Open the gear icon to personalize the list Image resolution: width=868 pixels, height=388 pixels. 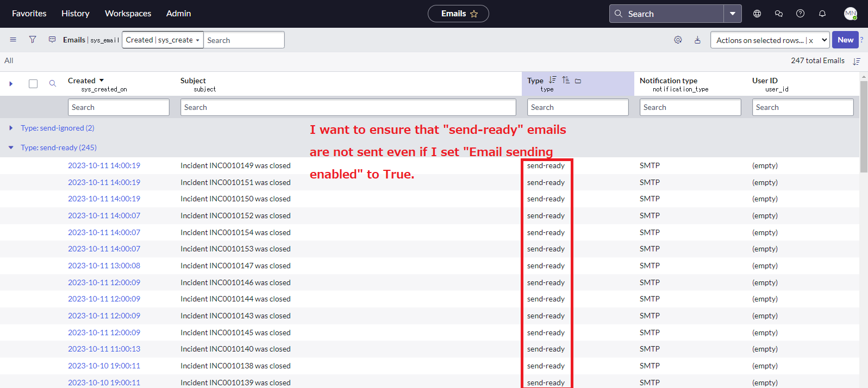(678, 40)
